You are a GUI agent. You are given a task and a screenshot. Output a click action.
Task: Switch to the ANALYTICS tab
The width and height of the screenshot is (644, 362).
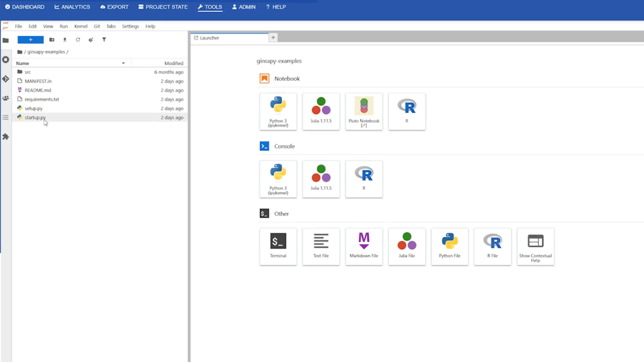72,7
